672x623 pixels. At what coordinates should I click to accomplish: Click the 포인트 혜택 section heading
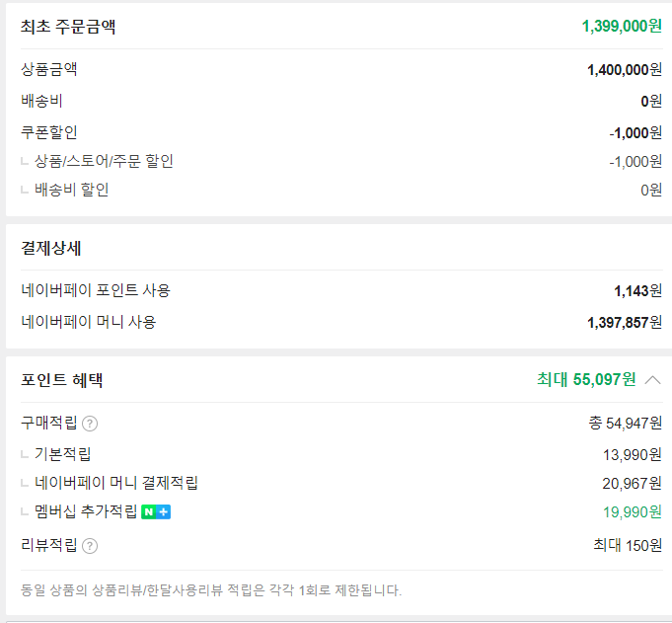(x=62, y=380)
